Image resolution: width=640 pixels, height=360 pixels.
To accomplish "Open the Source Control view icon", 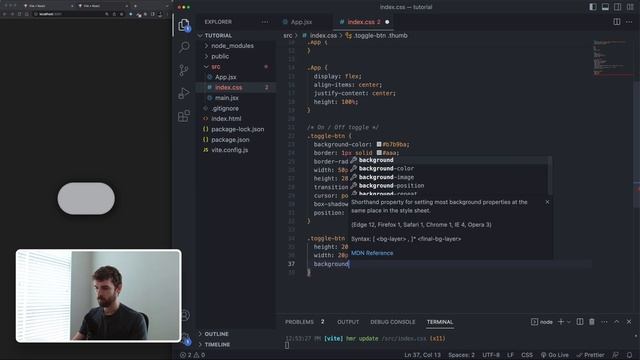I will click(184, 70).
